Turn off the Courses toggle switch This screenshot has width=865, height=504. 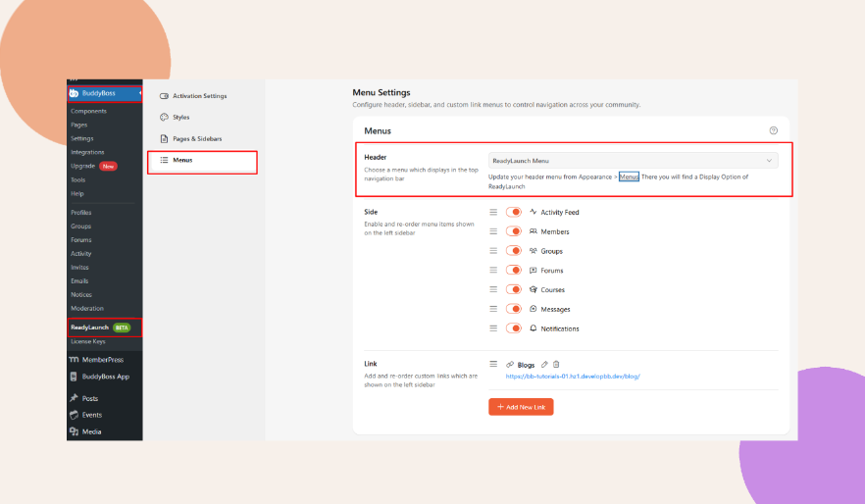tap(513, 289)
